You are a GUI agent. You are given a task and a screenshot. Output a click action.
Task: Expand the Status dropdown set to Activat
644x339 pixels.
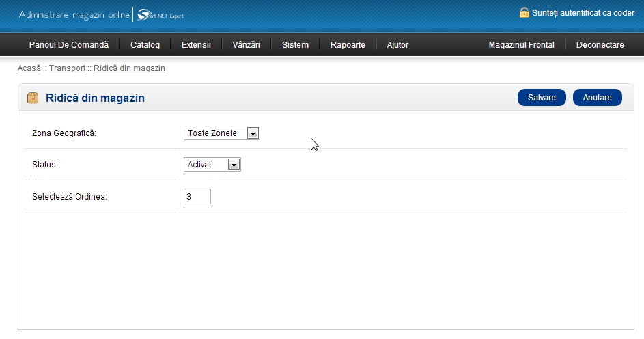212,165
